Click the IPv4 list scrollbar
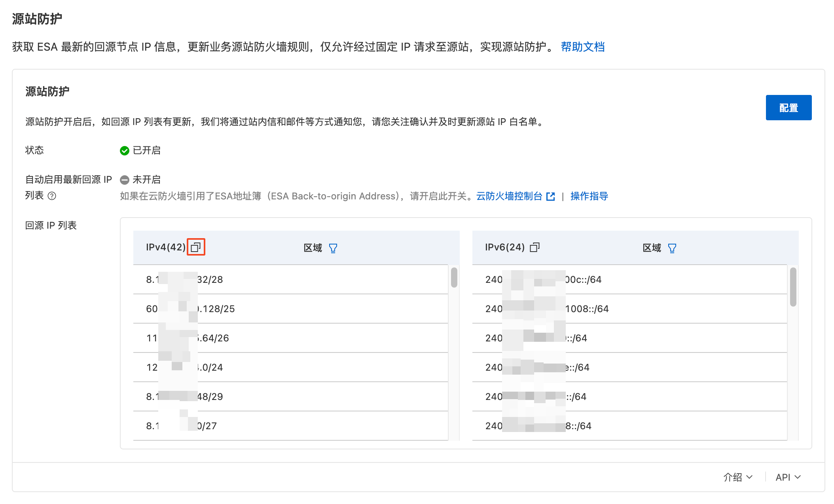This screenshot has width=834, height=504. (454, 277)
